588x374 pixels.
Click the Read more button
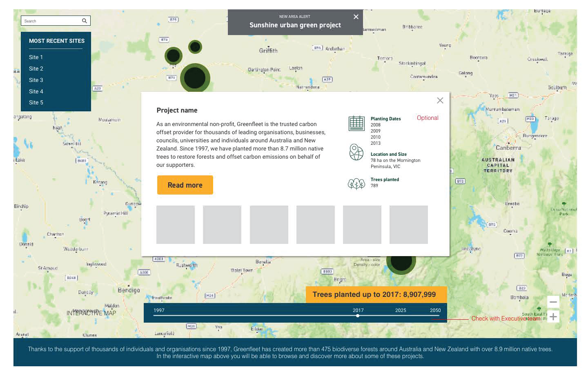tap(185, 185)
